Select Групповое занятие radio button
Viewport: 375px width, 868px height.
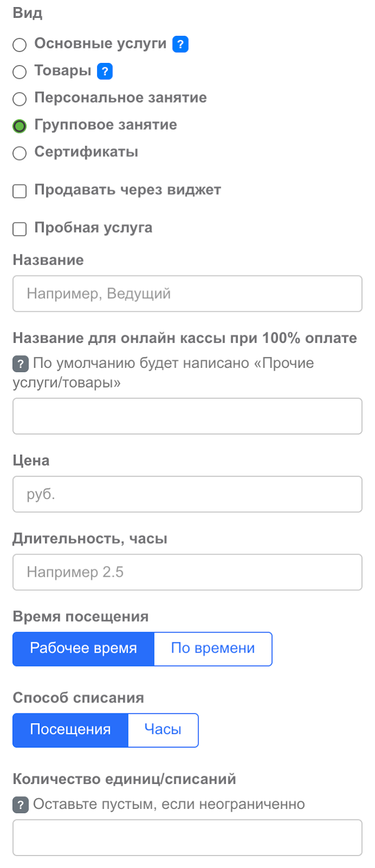(20, 126)
